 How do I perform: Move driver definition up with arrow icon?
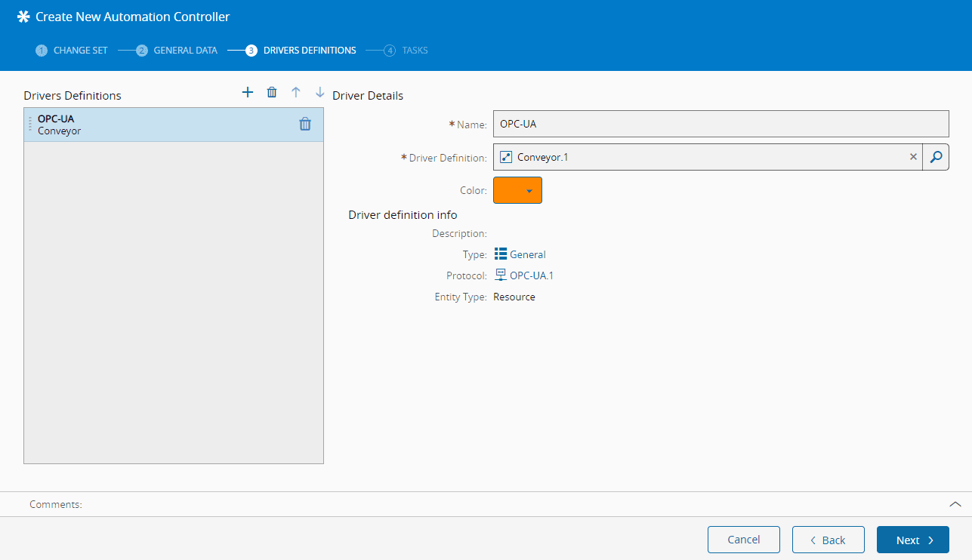[x=296, y=92]
